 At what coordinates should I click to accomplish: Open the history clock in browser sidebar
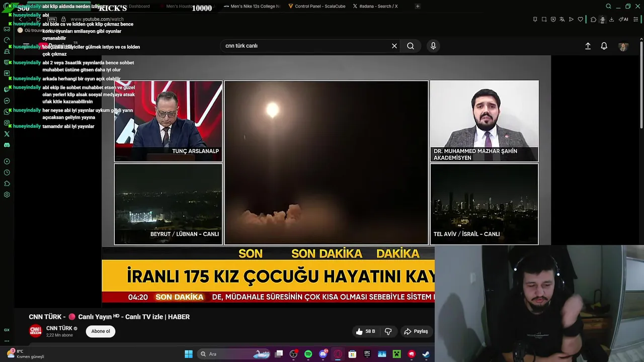[x=7, y=172]
